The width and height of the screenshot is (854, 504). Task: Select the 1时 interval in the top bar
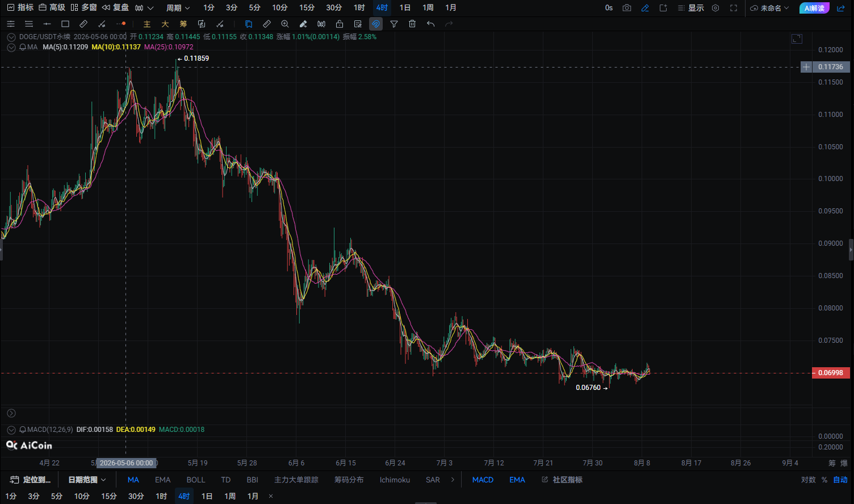pos(359,8)
